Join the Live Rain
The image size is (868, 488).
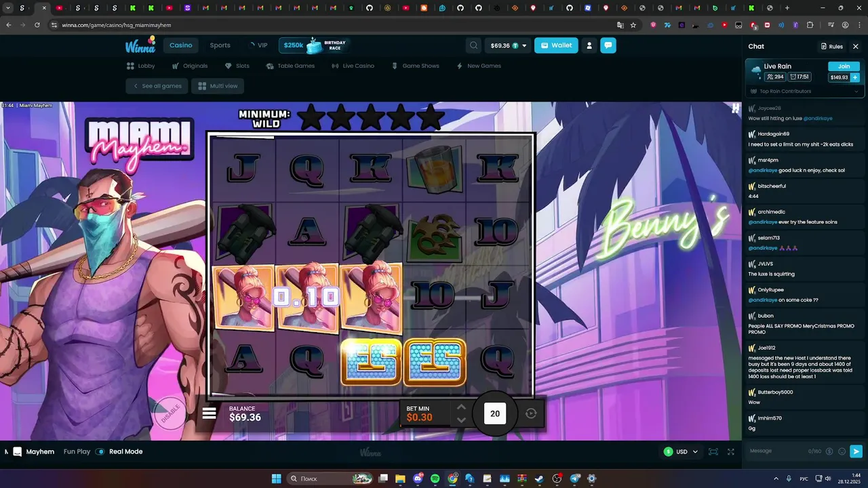tap(844, 66)
